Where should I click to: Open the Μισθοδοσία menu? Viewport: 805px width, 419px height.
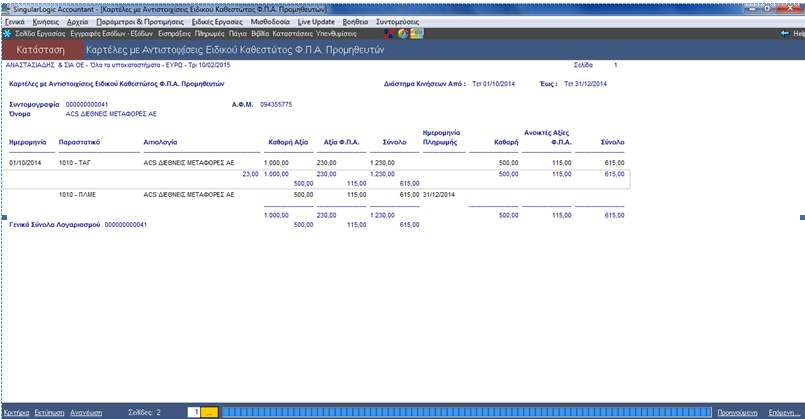[270, 22]
